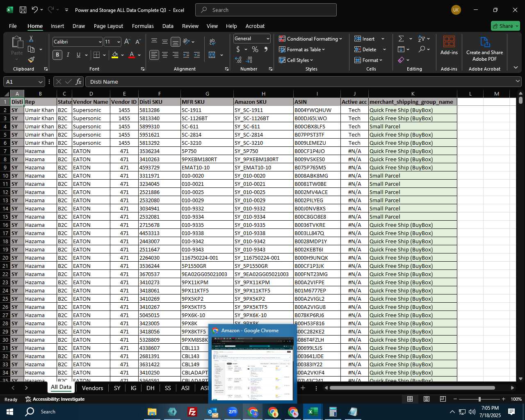This screenshot has height=420, width=525.
Task: Click the Undo arrow in the title bar
Action: point(34,10)
